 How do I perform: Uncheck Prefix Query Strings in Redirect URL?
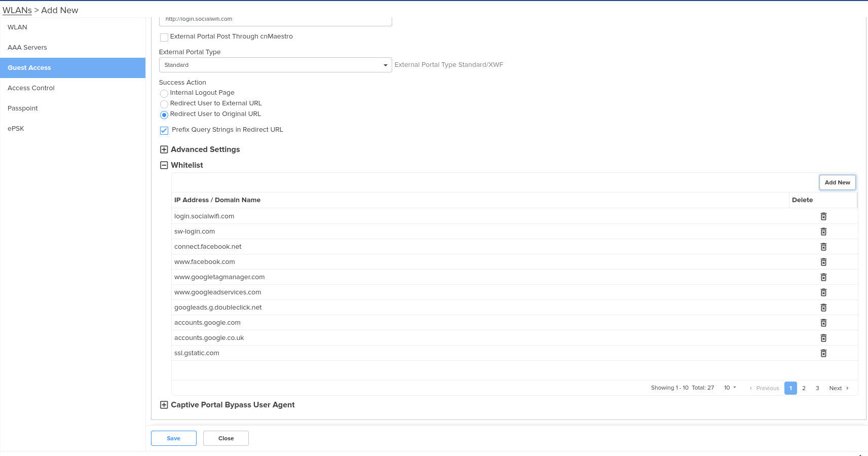(x=164, y=130)
